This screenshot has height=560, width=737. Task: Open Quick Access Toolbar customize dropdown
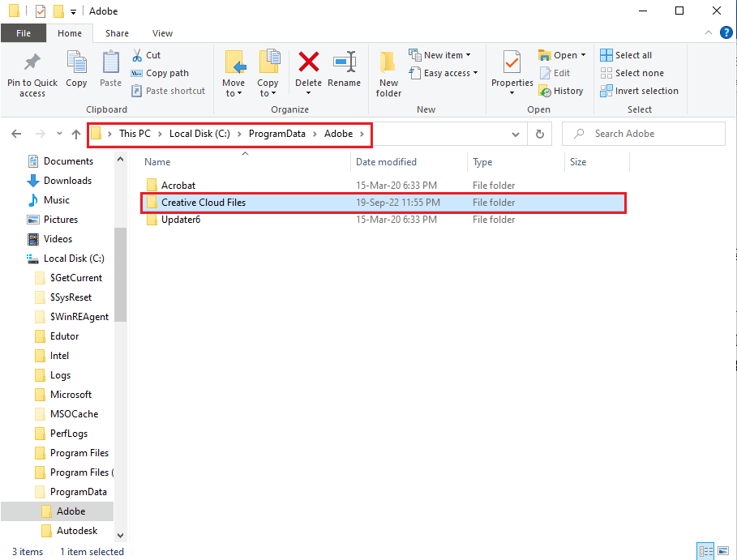73,11
